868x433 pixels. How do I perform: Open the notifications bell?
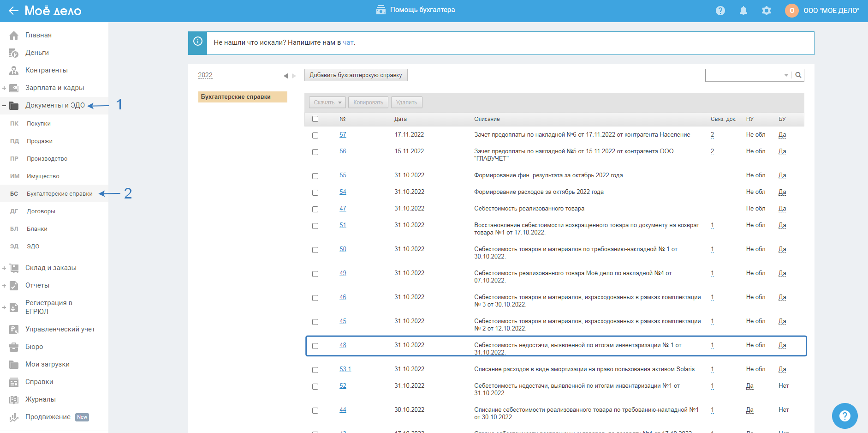tap(743, 11)
